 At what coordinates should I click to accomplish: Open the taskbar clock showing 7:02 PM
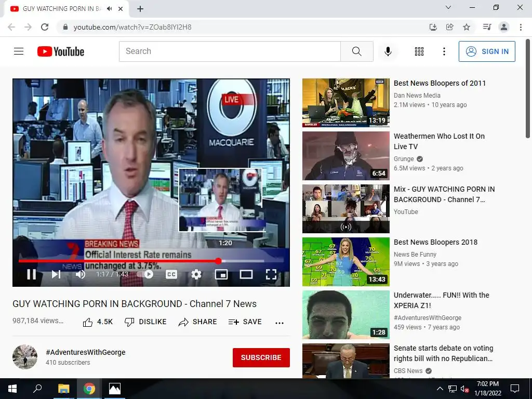488,389
